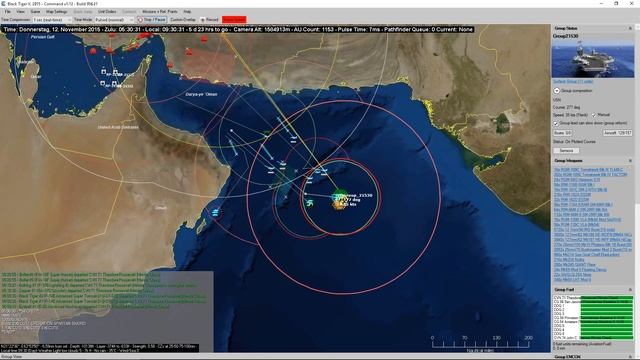Open the Missions + Ref. Points menu

click(x=160, y=11)
